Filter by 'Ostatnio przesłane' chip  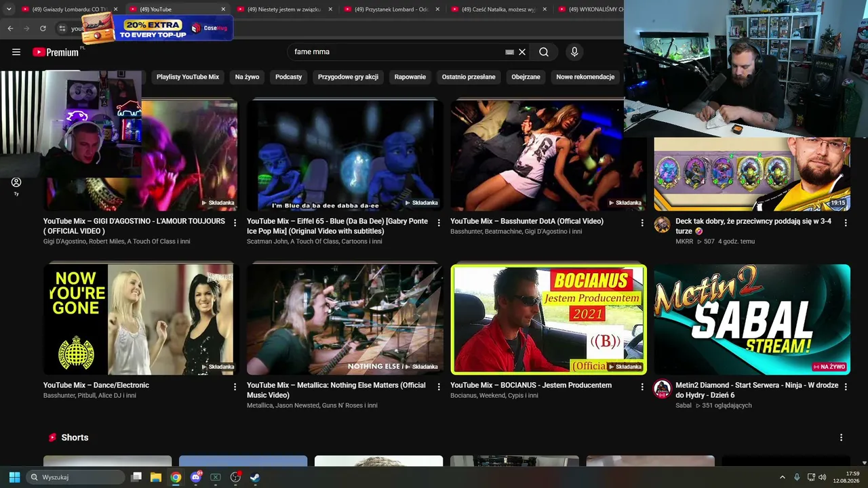click(x=469, y=77)
